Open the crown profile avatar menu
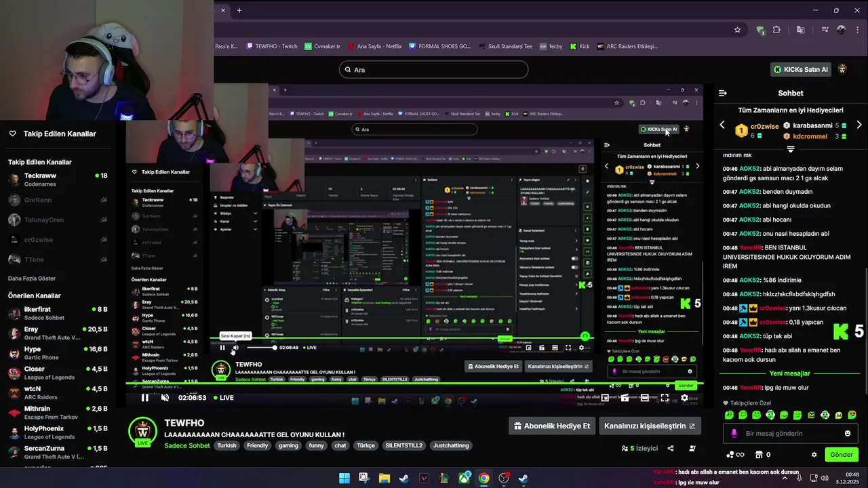The image size is (868, 488). (x=843, y=69)
